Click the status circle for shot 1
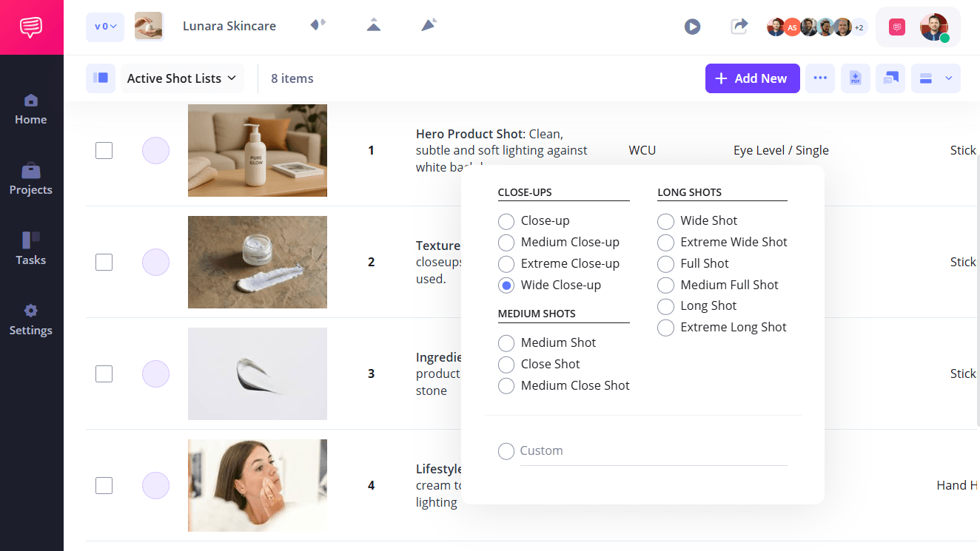The width and height of the screenshot is (980, 551). 155,150
